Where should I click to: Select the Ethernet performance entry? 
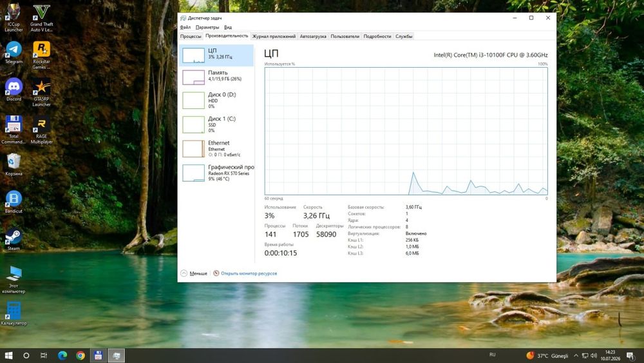click(216, 148)
